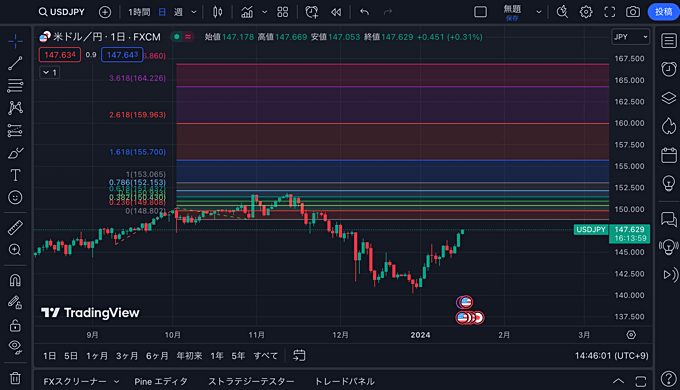
Task: Add a symbol to compare with plus icon
Action: point(105,12)
